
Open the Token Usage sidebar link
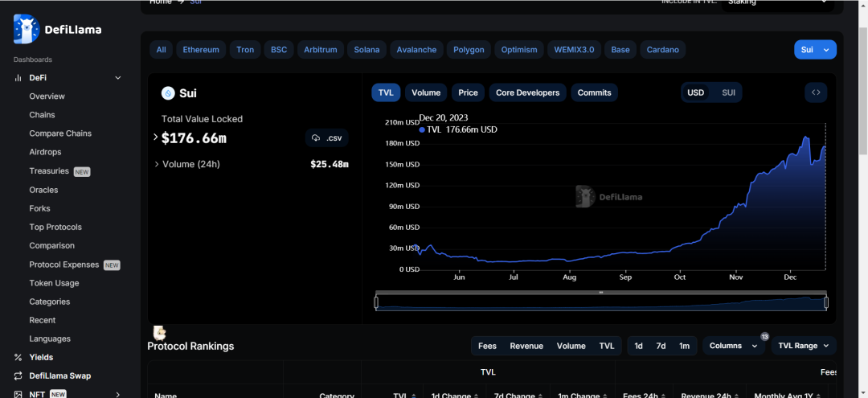click(x=55, y=283)
